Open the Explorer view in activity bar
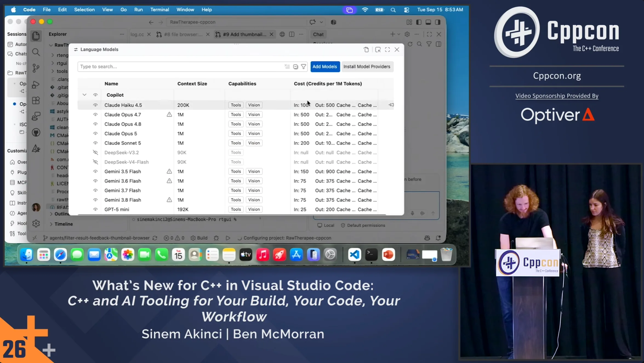The height and width of the screenshot is (363, 644). coord(36,36)
